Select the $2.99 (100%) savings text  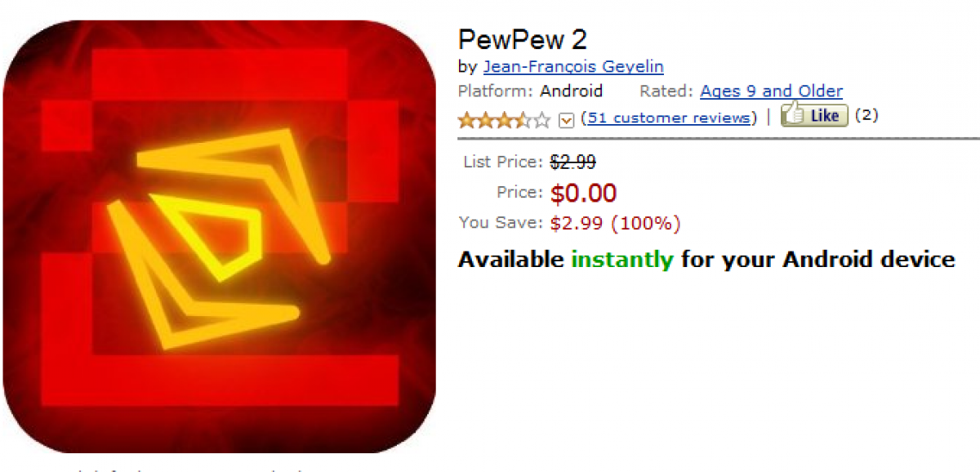(x=615, y=223)
